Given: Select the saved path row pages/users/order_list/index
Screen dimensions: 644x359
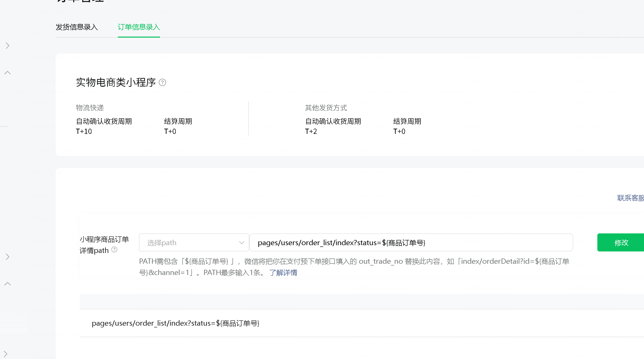Looking at the screenshot, I should [362, 323].
